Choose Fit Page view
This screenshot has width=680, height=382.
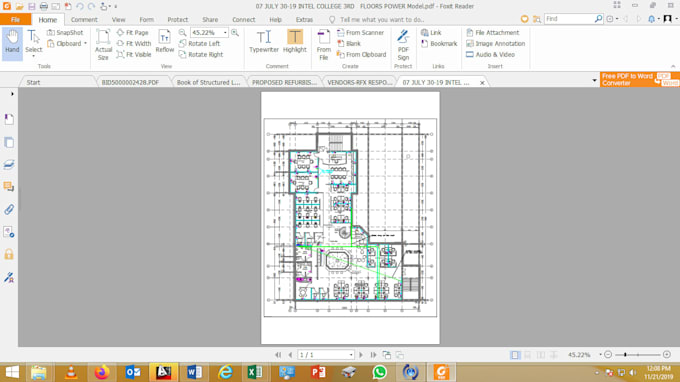133,33
